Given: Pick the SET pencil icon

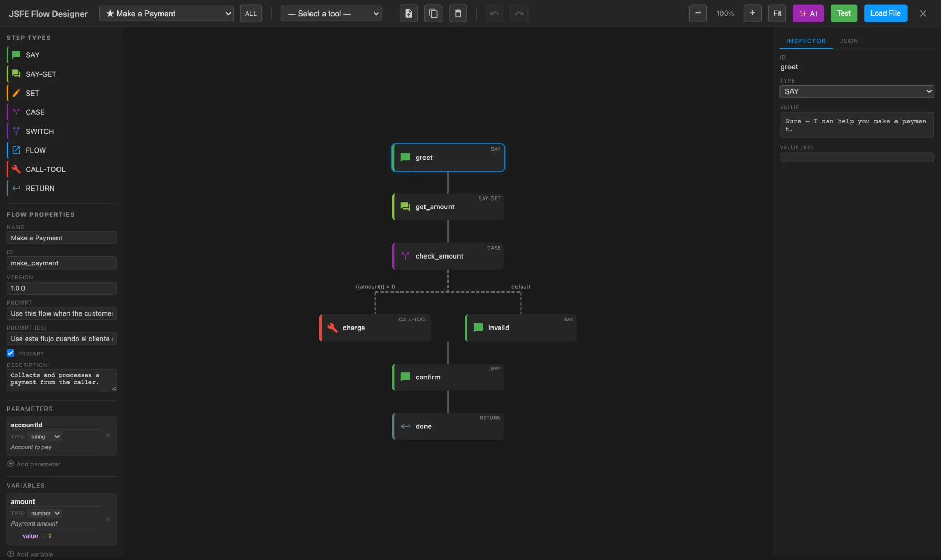Looking at the screenshot, I should click(x=16, y=93).
